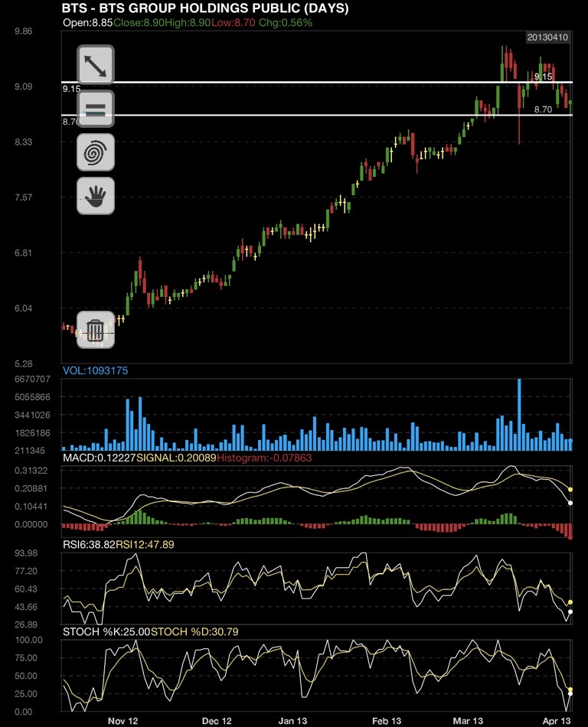
Task: Select the 9.15 horizontal resistance line
Action: [317, 82]
